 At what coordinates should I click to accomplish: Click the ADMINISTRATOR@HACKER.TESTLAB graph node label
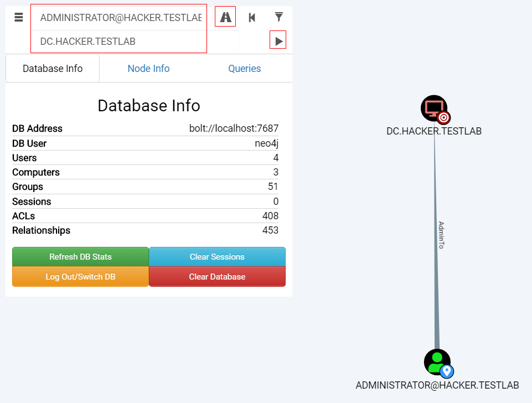(x=437, y=385)
